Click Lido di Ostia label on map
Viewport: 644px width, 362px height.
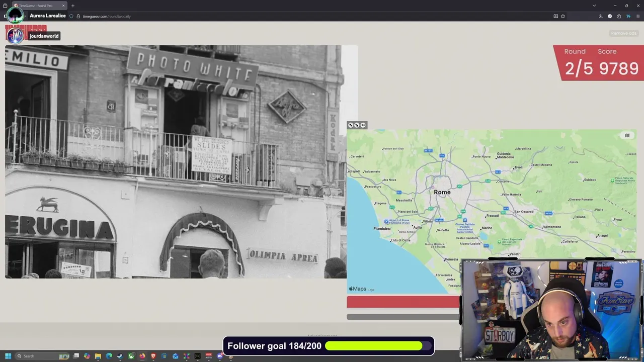point(400,240)
